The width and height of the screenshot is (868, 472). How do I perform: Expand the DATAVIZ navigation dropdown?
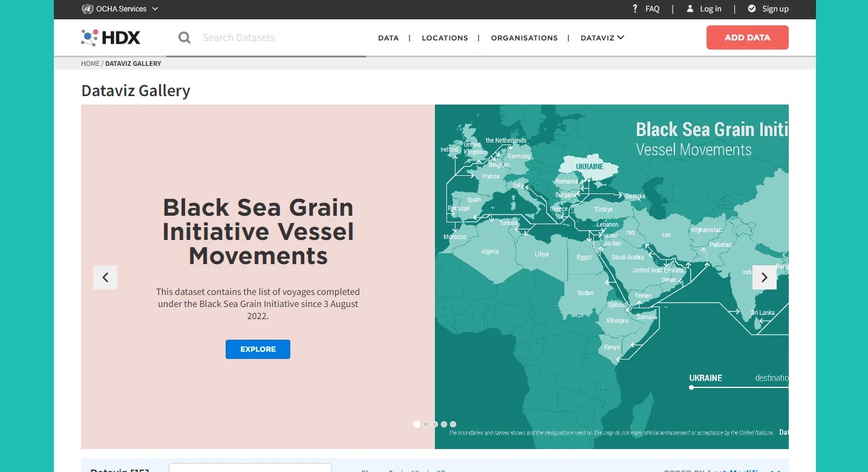pos(602,37)
